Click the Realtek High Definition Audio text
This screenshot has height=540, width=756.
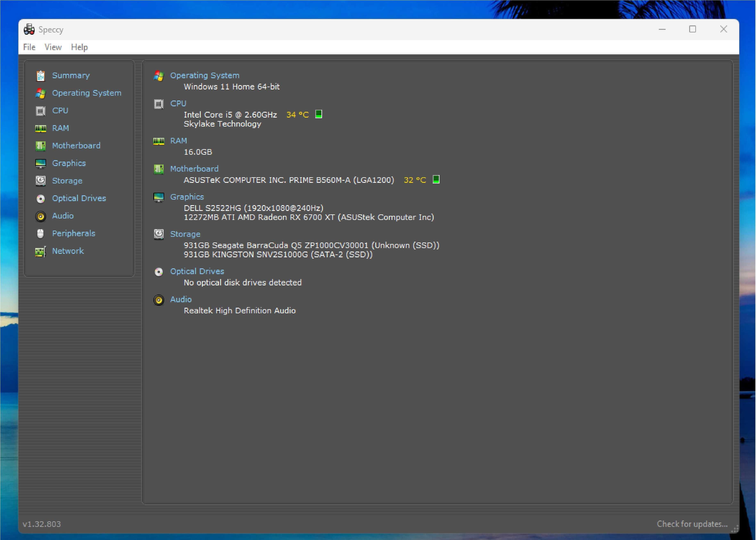coord(239,311)
